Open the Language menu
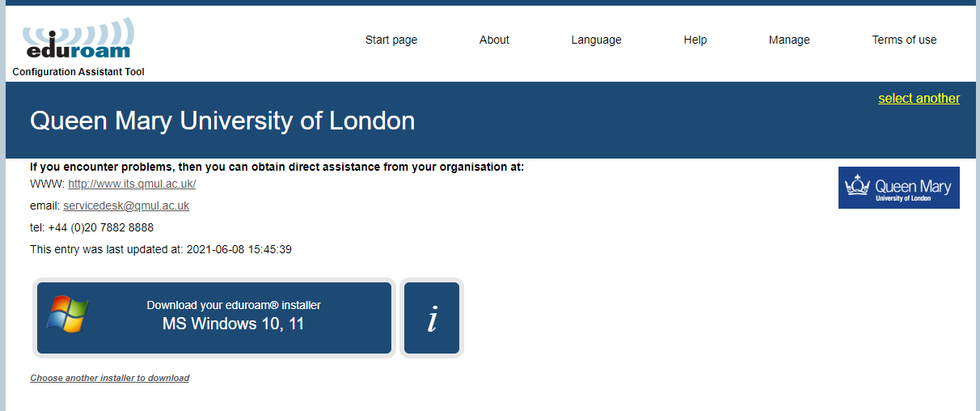Image resolution: width=980 pixels, height=411 pixels. [596, 40]
